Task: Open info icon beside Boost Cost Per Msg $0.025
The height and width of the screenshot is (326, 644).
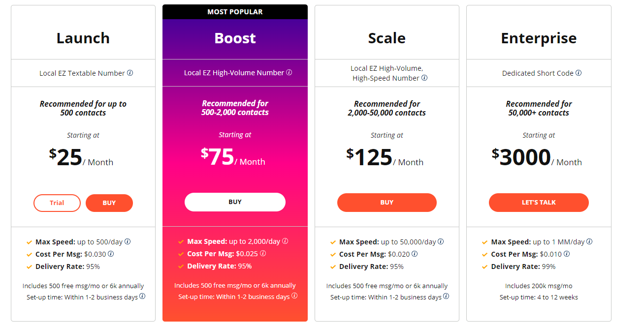Action: click(x=263, y=253)
